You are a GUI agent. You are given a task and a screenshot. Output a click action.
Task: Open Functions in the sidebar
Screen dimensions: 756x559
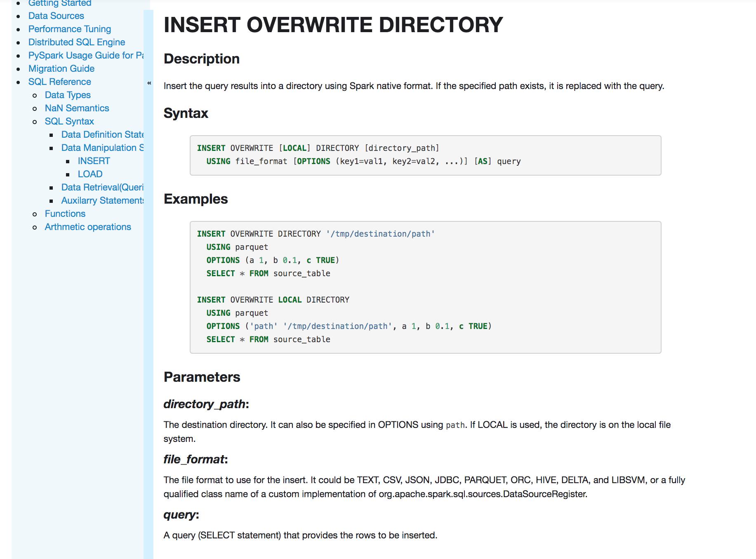[x=65, y=214]
